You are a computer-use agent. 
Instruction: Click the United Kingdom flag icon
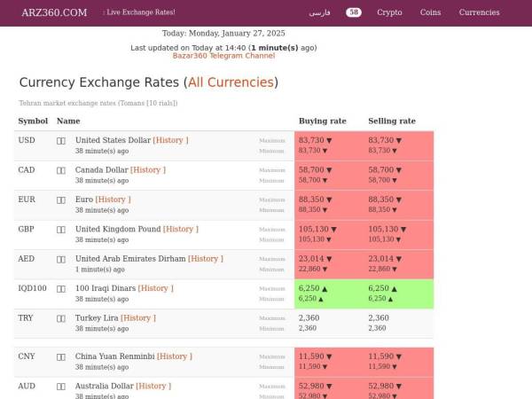(x=61, y=229)
